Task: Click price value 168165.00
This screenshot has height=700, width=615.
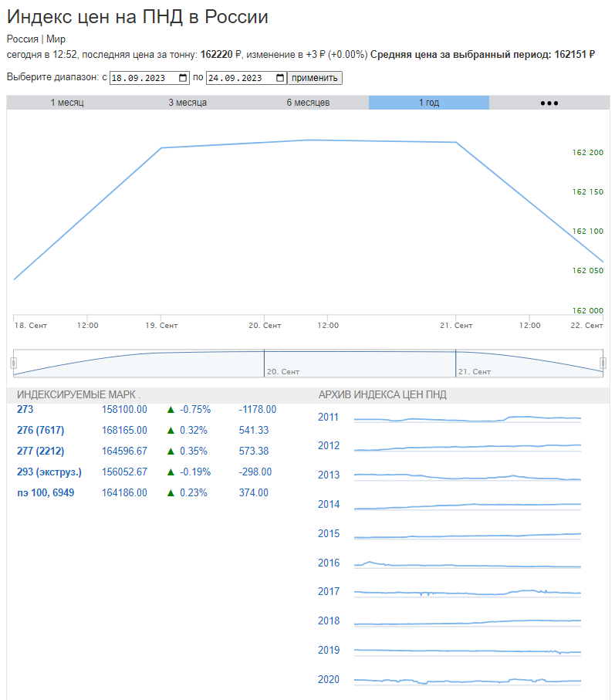Action: [x=124, y=431]
